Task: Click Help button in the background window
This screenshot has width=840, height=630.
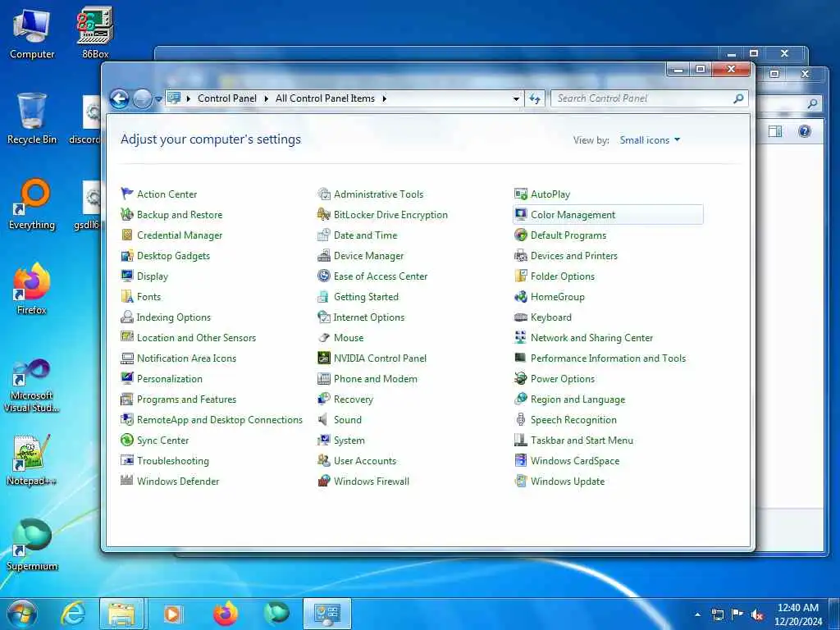Action: (x=804, y=131)
